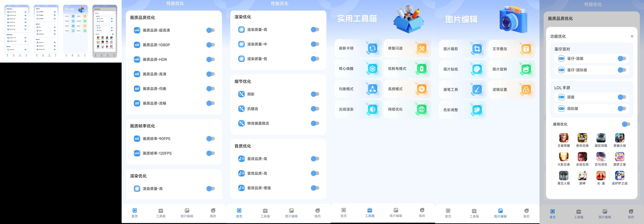Toggle the 抗锯齿 switch
This screenshot has width=644, height=224.
click(x=315, y=109)
